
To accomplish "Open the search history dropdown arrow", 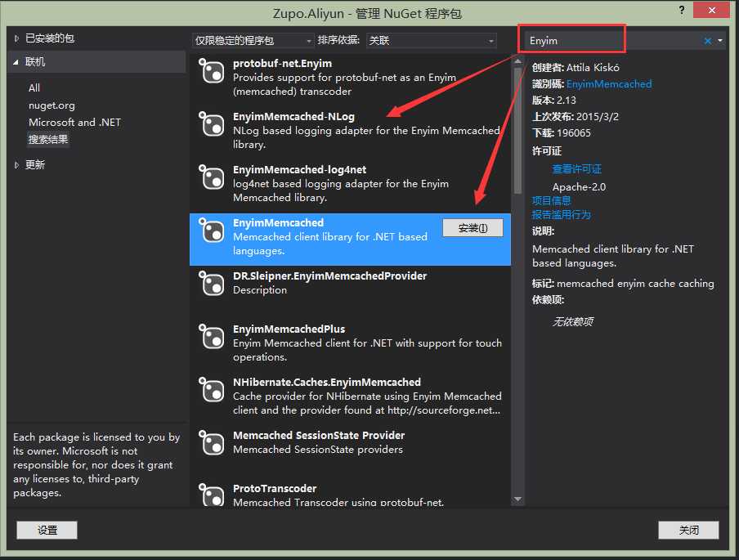I will tap(720, 41).
